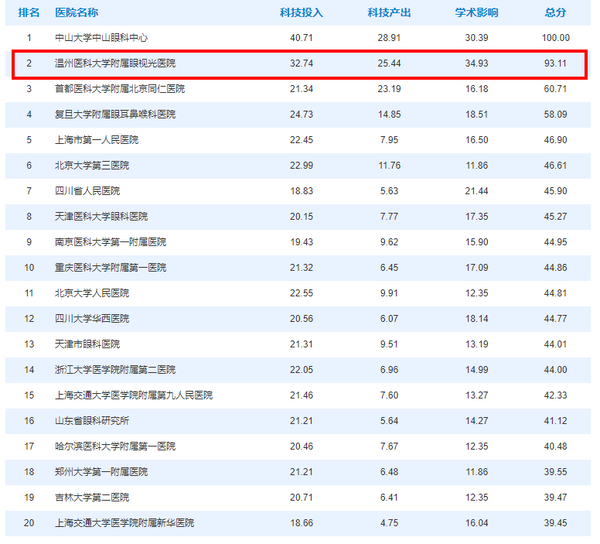Click 复旦大学附属眼耳鼻喉科医院
600x544 pixels.
[115, 114]
